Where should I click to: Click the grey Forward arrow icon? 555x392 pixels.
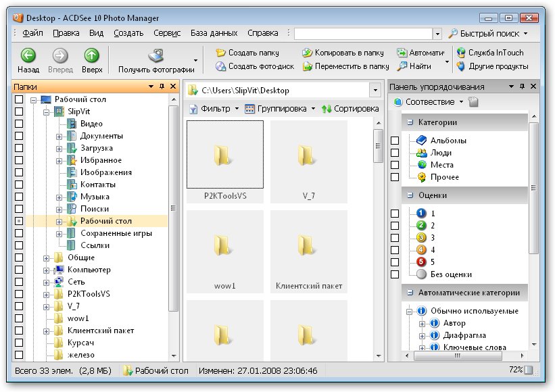60,55
